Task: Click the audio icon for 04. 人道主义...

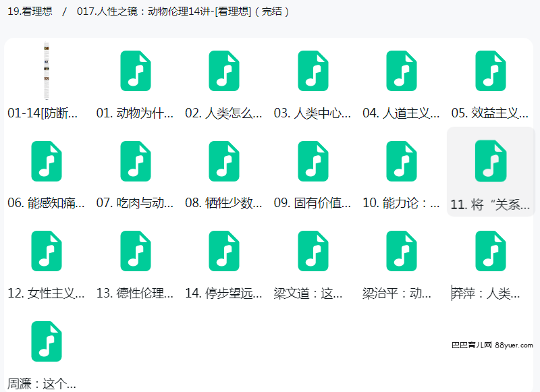Action: (402, 71)
